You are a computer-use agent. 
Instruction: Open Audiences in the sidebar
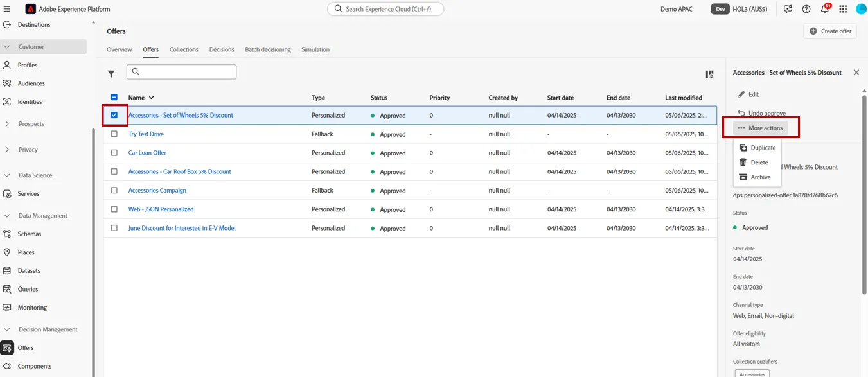pos(31,83)
